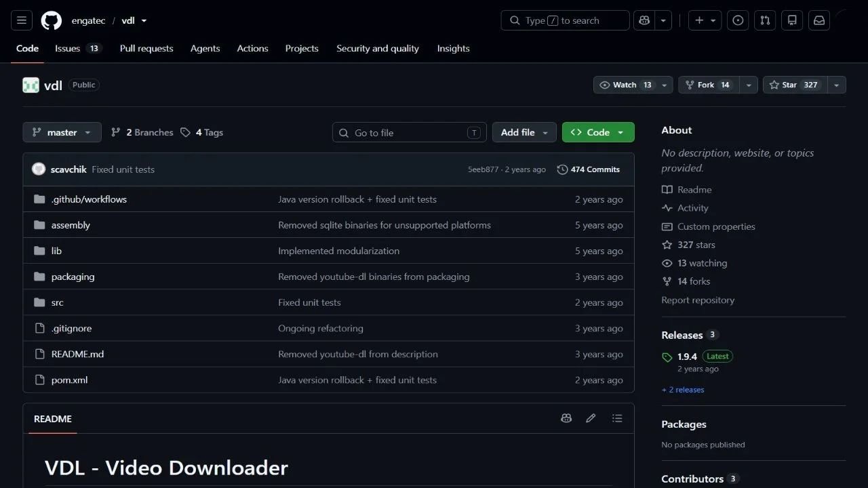
Task: Star the repository
Action: coord(794,85)
